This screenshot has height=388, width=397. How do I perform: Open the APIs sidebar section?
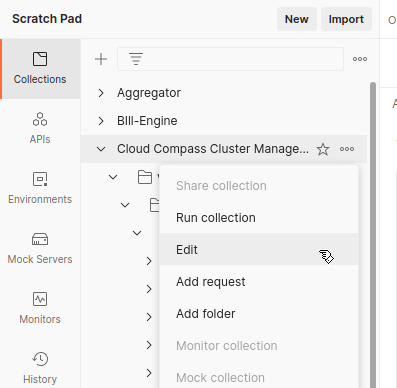40,128
